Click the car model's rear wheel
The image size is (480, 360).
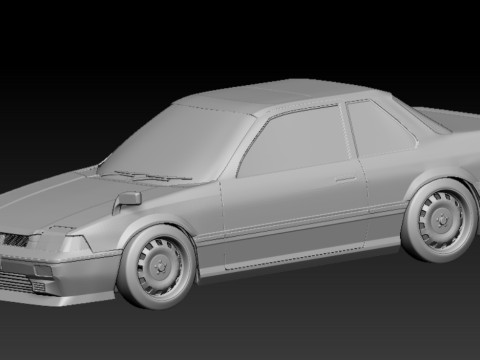439,221
